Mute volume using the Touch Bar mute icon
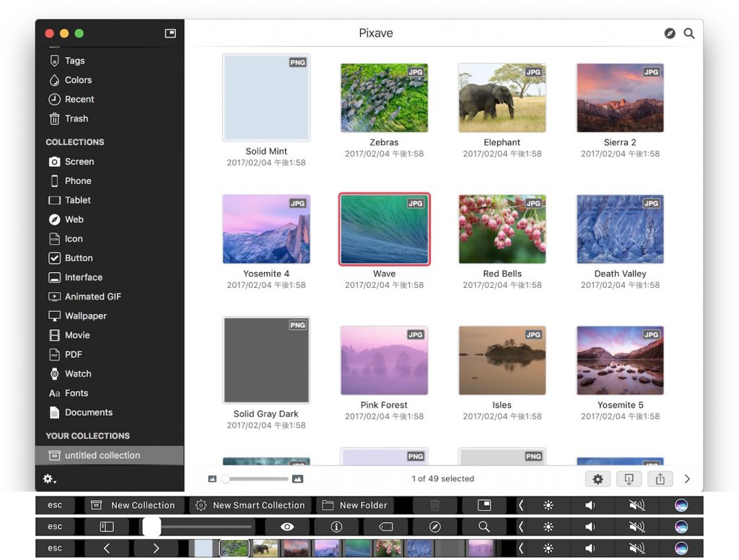The width and height of the screenshot is (739, 560). coord(636,527)
